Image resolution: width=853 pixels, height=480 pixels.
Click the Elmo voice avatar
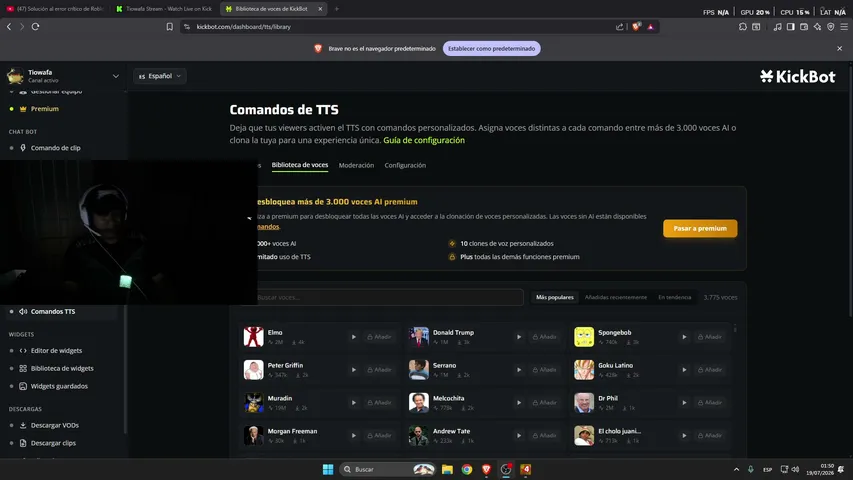click(x=254, y=337)
